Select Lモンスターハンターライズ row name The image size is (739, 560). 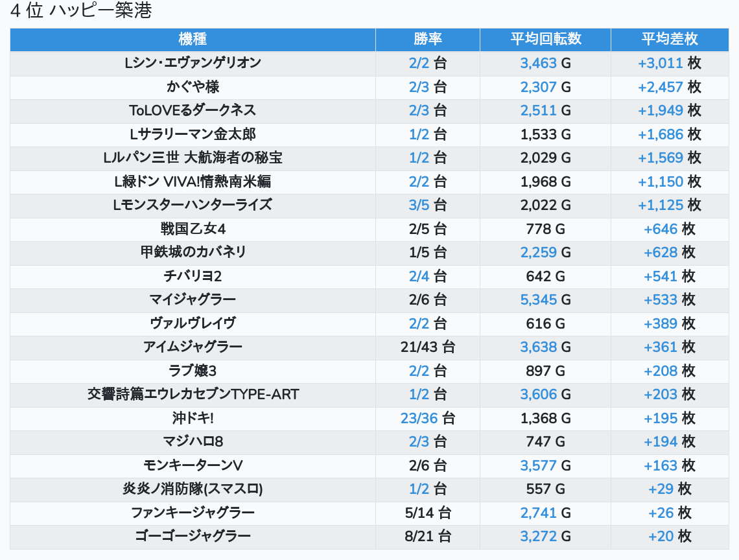[193, 205]
